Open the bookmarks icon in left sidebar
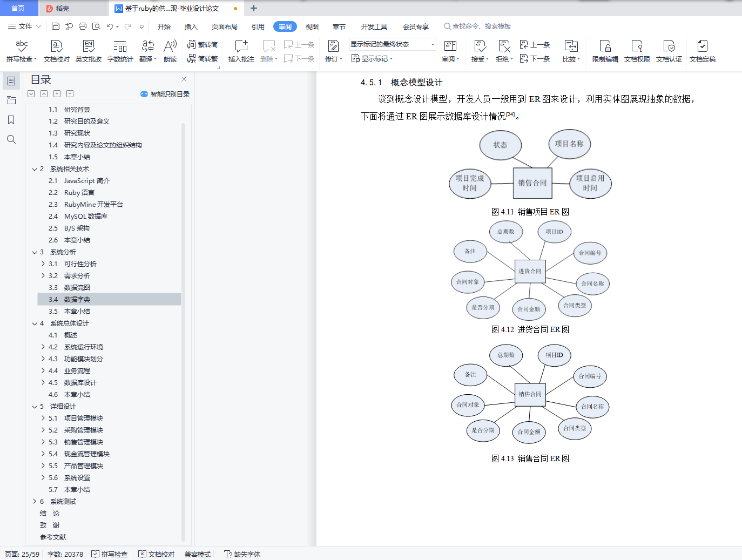The image size is (742, 560). pos(11,120)
